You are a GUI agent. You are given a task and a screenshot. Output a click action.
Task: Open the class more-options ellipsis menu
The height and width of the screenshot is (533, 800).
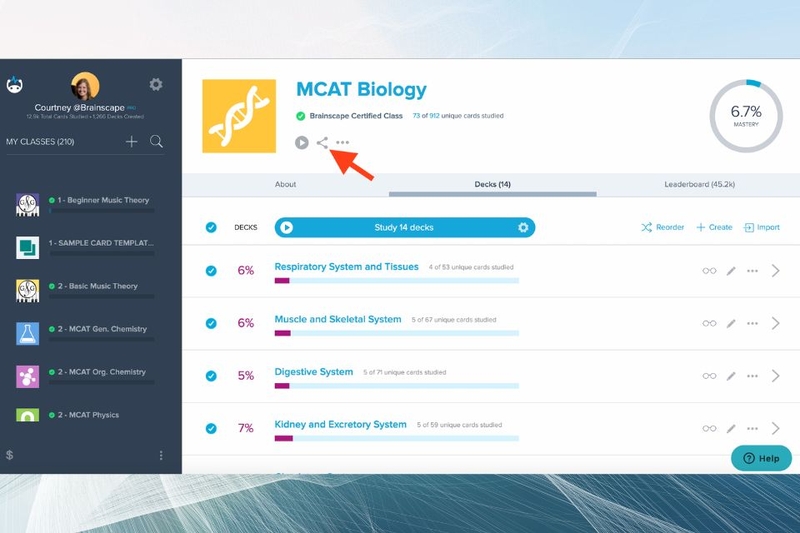coord(343,143)
